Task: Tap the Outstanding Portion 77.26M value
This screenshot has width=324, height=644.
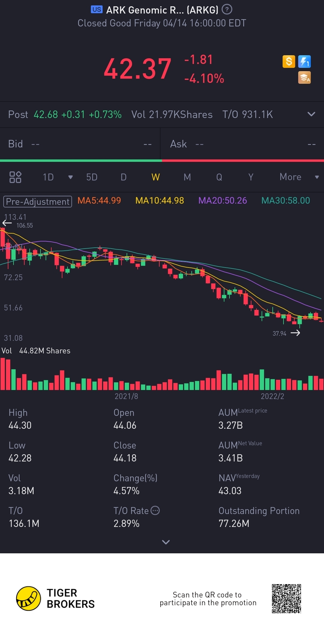Action: point(234,523)
